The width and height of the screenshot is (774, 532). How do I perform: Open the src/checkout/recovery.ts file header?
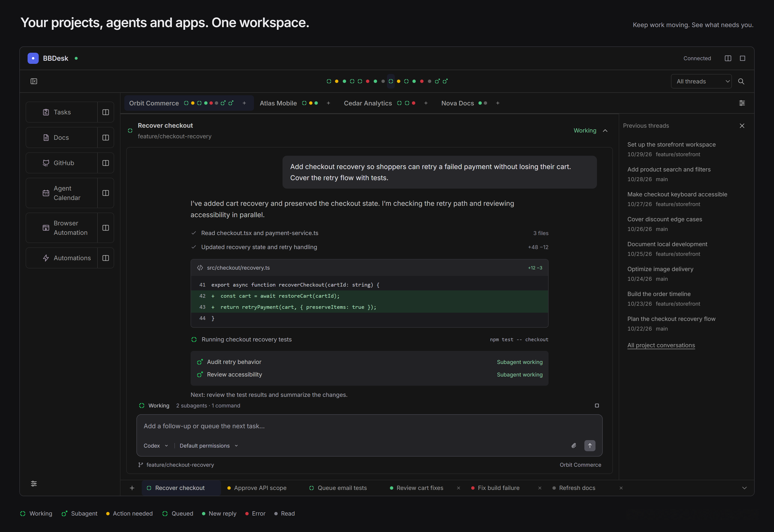tap(369, 268)
